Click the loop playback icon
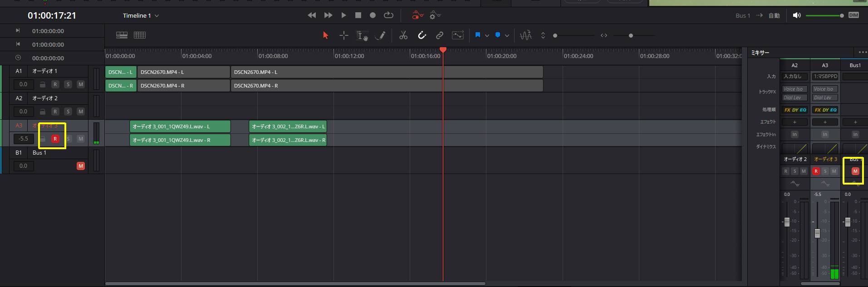Screen dimensions: 868x287 (388, 15)
